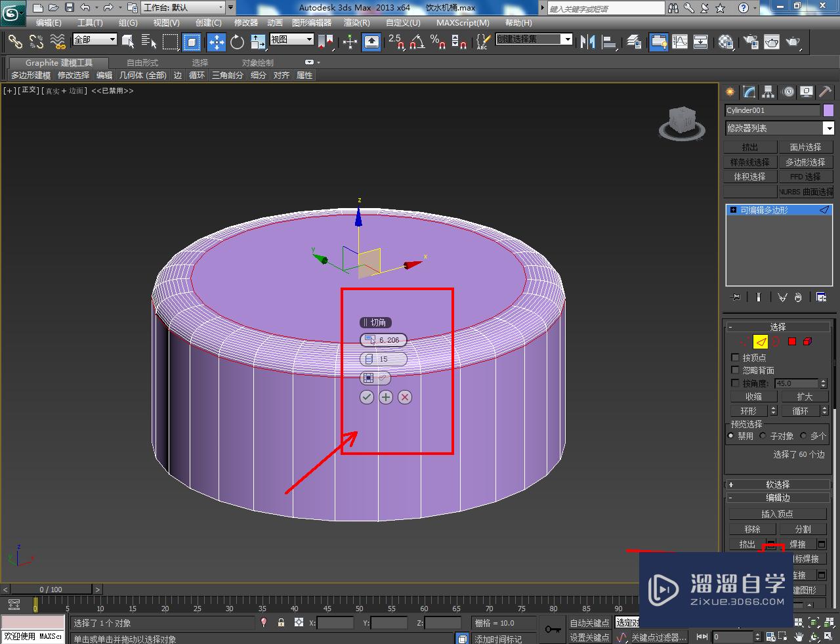Open the 修改器 menu
The image size is (840, 644).
[x=246, y=22]
